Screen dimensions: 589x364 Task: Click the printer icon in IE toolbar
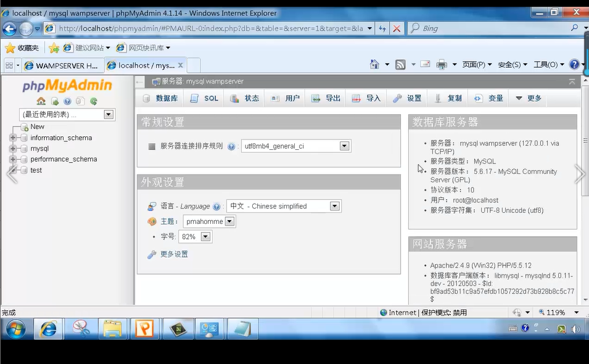tap(442, 65)
